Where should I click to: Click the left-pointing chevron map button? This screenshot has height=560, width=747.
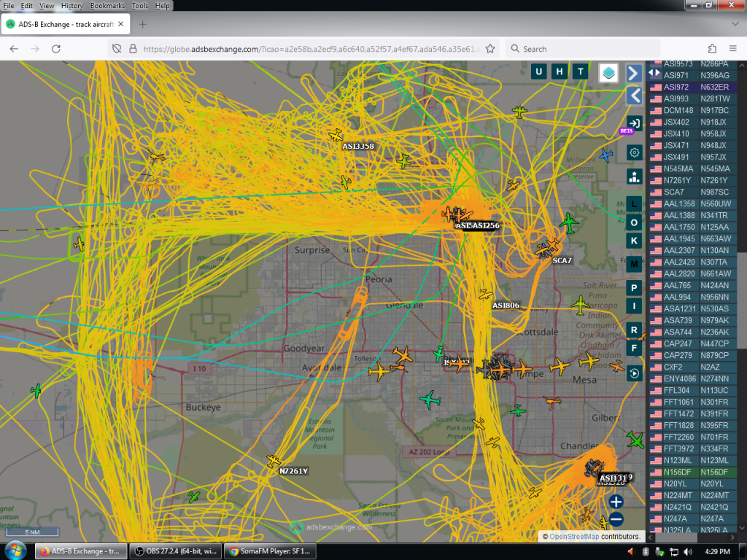coord(634,96)
